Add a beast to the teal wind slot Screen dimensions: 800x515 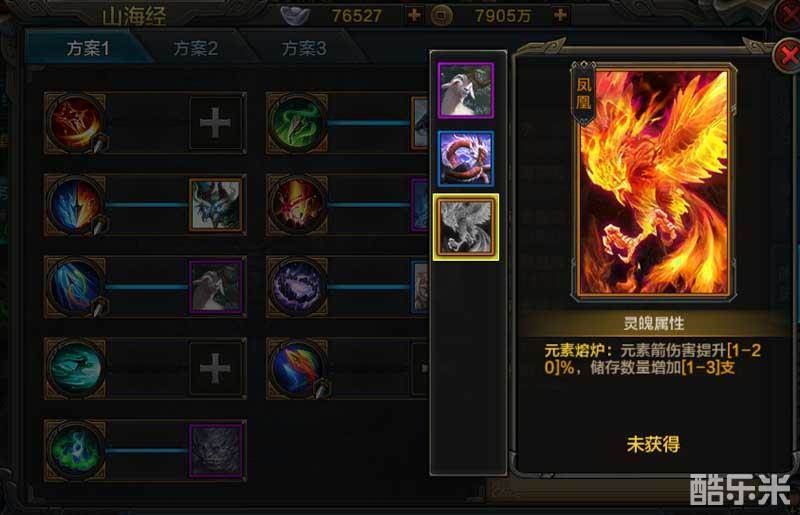click(x=215, y=368)
